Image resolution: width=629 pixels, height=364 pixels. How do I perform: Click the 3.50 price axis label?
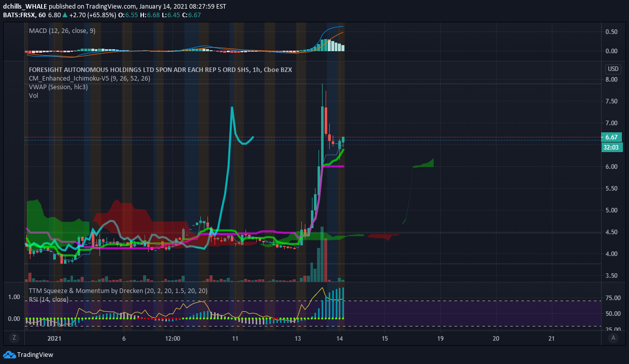612,276
